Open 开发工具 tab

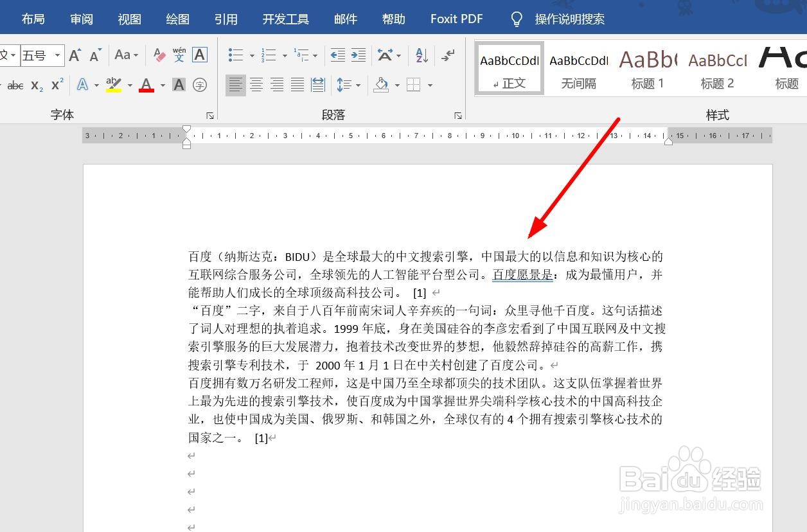tap(286, 19)
